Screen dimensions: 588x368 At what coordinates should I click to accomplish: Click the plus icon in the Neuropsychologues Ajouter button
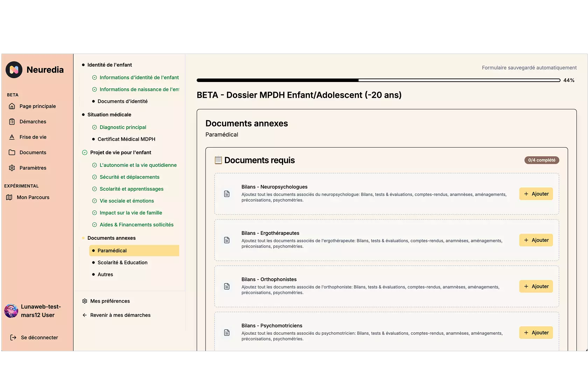[526, 194]
